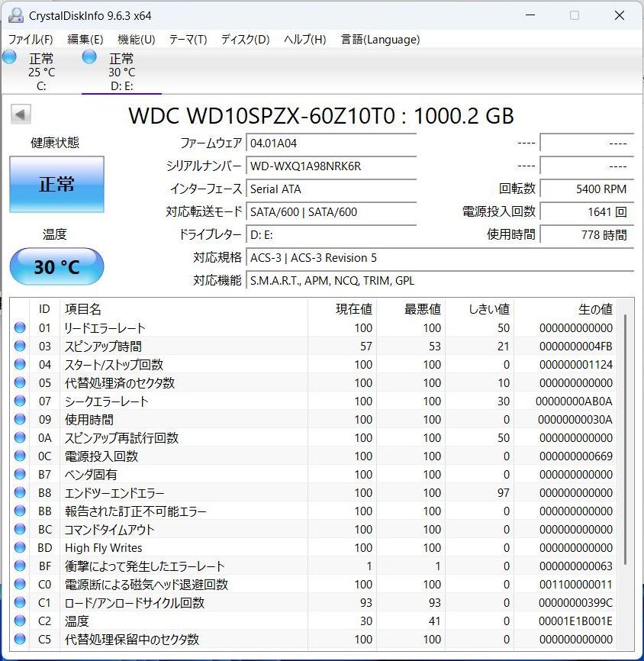This screenshot has height=661, width=644.
Task: Click raw value 00000000AB0A
Action: [x=574, y=401]
